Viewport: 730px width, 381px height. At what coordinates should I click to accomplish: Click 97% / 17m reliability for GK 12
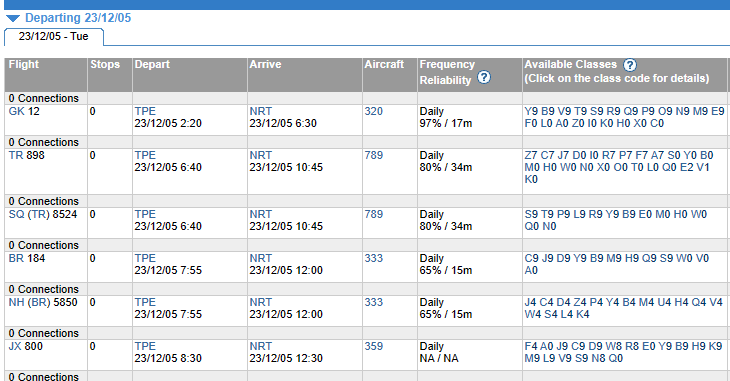pos(446,123)
